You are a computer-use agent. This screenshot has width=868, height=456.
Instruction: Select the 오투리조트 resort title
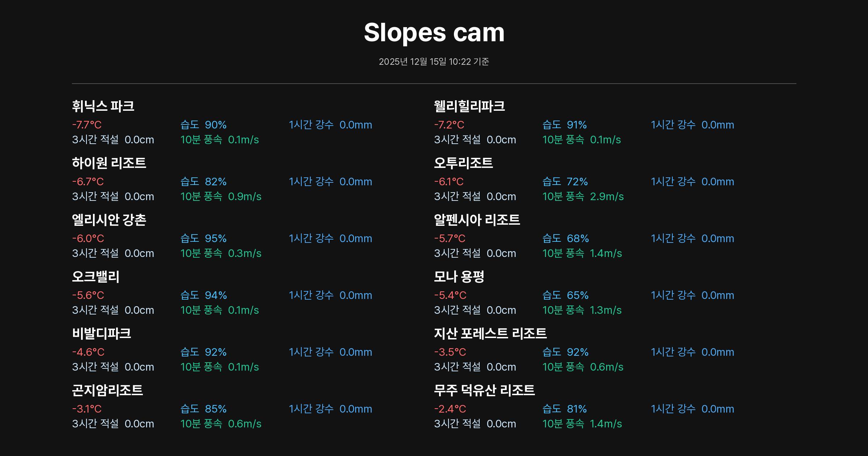click(463, 163)
